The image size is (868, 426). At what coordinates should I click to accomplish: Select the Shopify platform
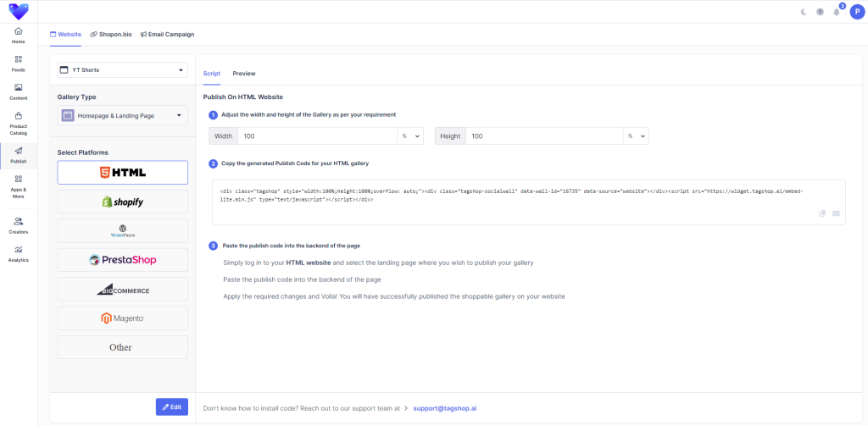[x=122, y=202]
